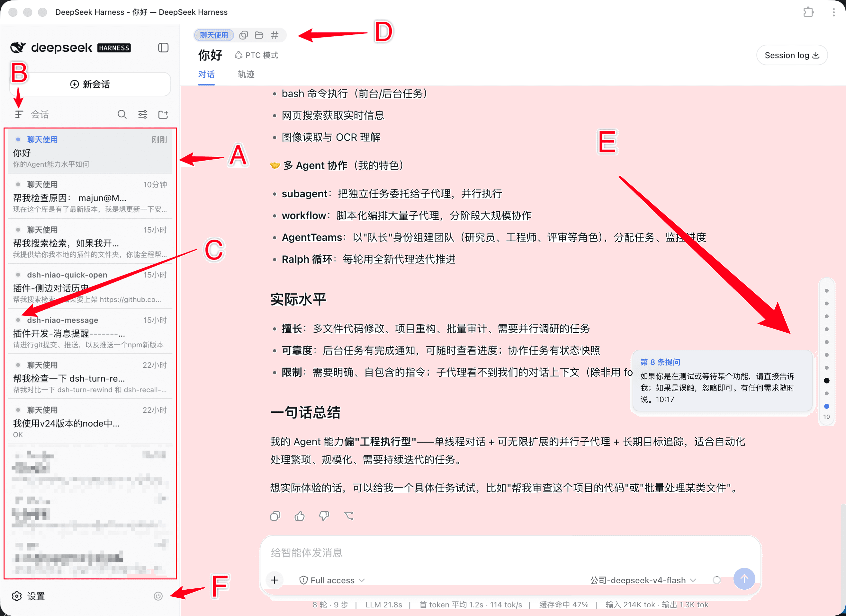Open the 我使用v24版本的node中 session
The height and width of the screenshot is (616, 846).
click(x=90, y=422)
